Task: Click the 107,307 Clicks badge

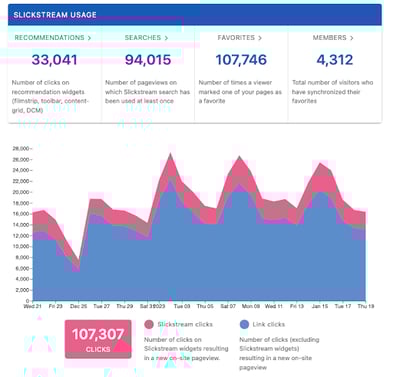Action: [98, 339]
